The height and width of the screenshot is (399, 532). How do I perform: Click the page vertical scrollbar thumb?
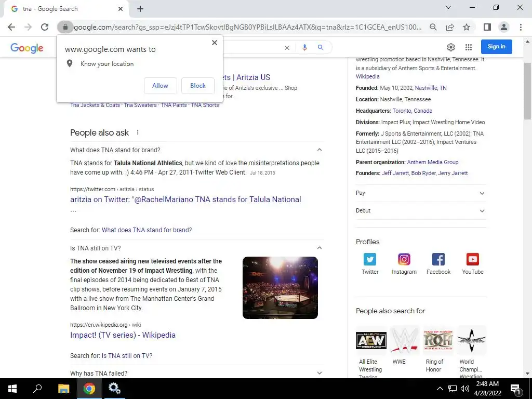coord(527,91)
